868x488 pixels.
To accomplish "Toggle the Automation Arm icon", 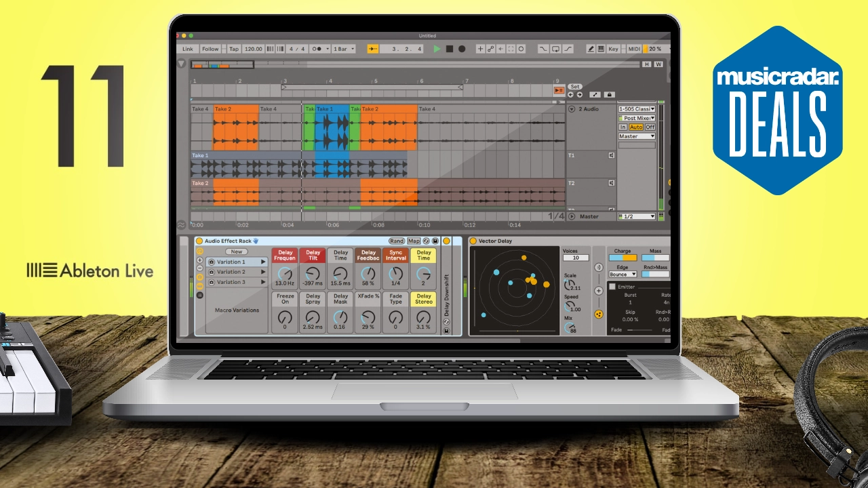I will click(x=490, y=49).
